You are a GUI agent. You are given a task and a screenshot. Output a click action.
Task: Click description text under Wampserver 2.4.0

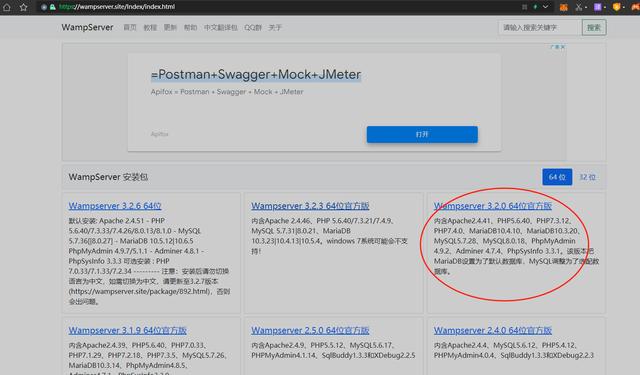[513, 350]
